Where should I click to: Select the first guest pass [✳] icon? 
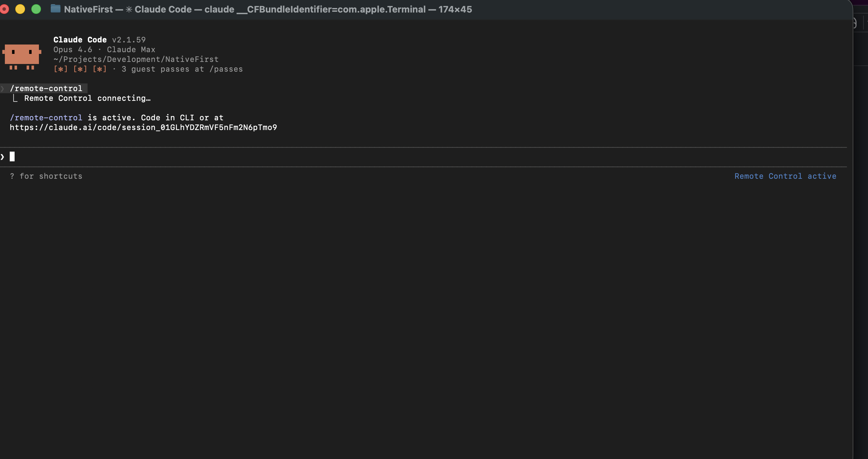point(60,69)
